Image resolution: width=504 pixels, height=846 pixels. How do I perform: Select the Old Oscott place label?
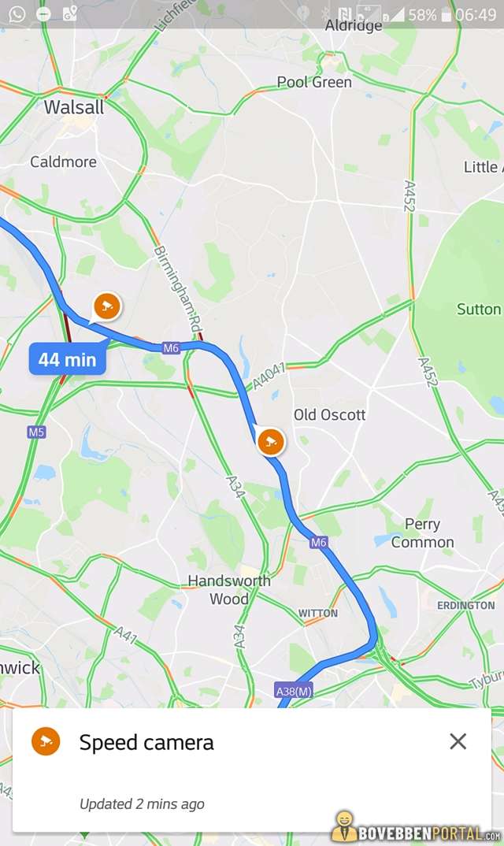click(329, 414)
